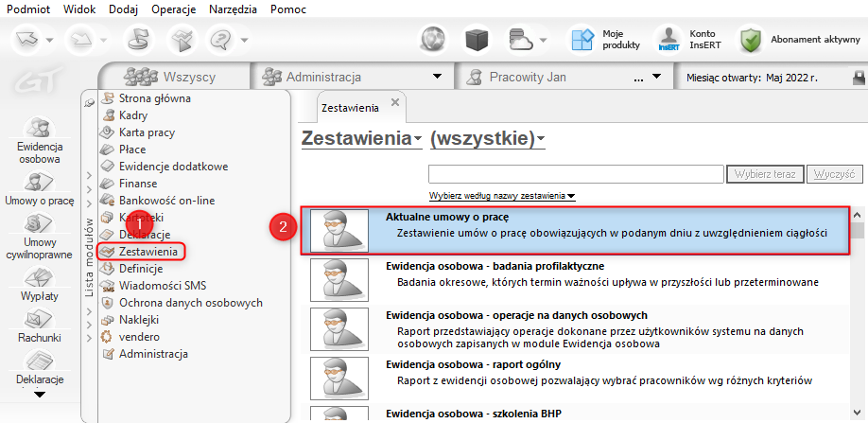The height and width of the screenshot is (423, 868).
Task: Open Ewidencja osobowa shortcut icon
Action: (x=40, y=126)
